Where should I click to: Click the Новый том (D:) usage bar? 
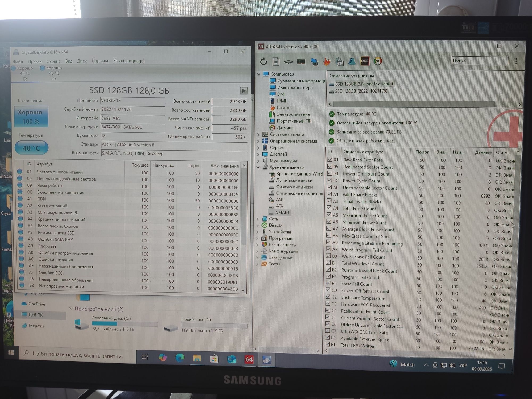(214, 325)
